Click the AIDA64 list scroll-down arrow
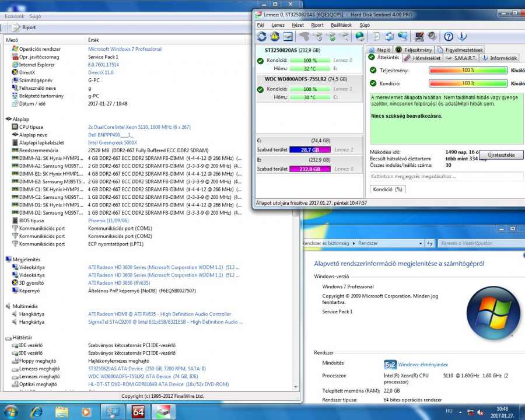 (x=296, y=387)
